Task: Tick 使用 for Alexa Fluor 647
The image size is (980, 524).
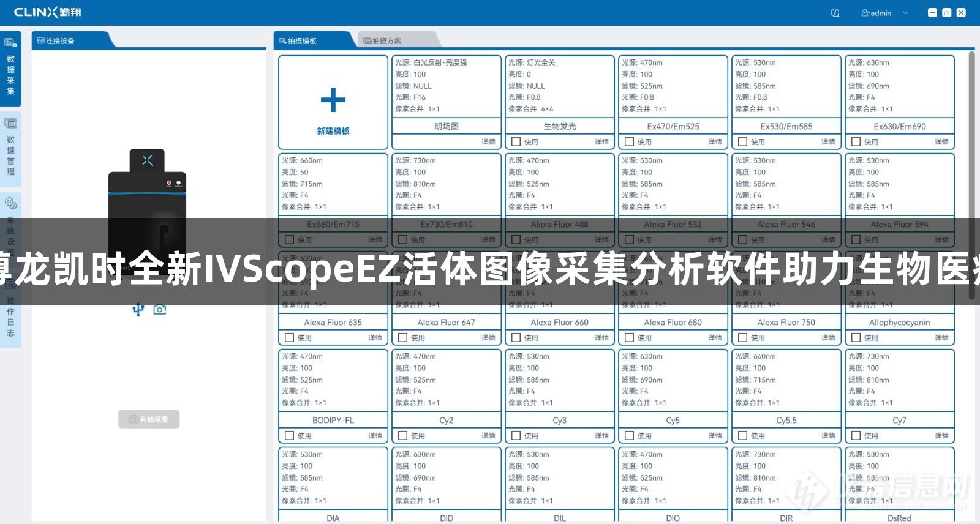Action: pyautogui.click(x=403, y=338)
